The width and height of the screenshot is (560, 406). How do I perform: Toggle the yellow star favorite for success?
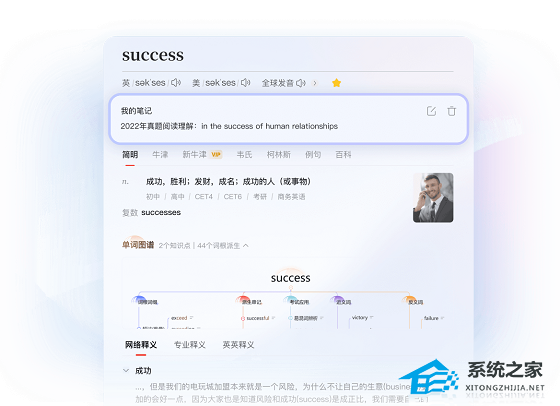(x=336, y=83)
